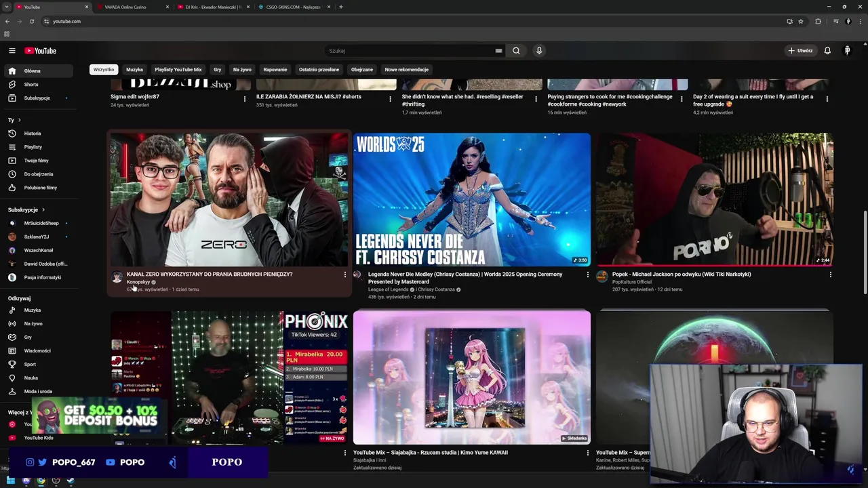Open the YouTube hamburger guide menu

pyautogui.click(x=12, y=51)
